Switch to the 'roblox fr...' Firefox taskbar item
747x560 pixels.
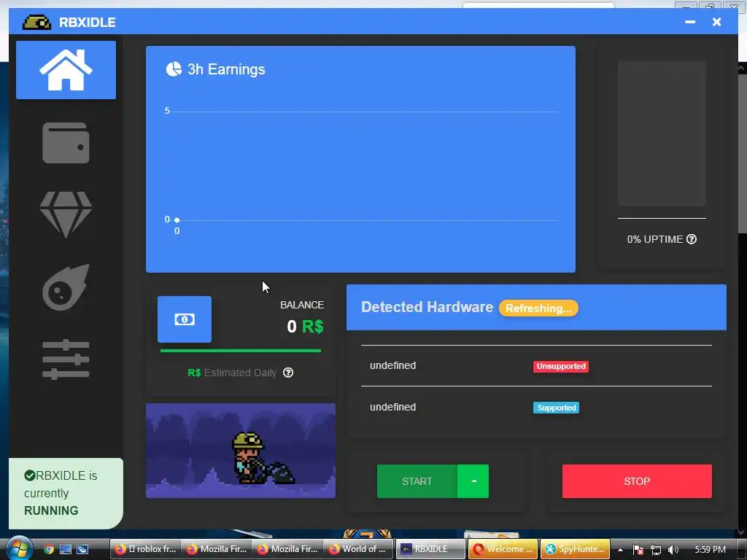[145, 549]
